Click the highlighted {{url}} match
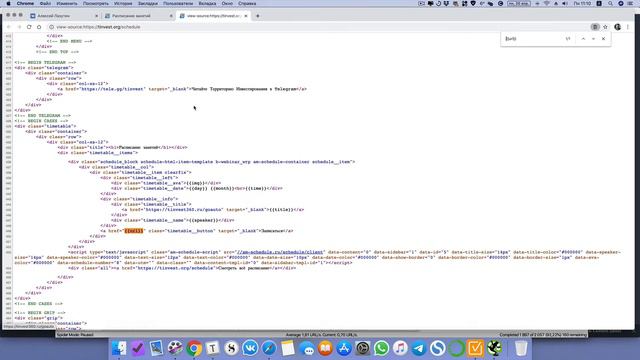Image resolution: width=640 pixels, height=360 pixels. pyautogui.click(x=134, y=231)
